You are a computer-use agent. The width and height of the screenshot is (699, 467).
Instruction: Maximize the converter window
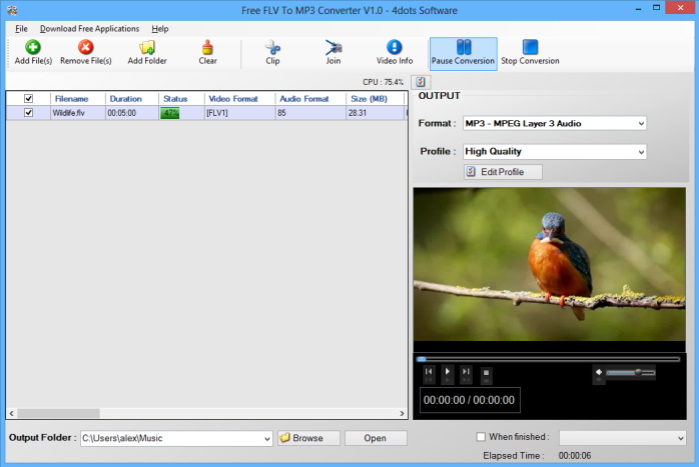[x=656, y=8]
